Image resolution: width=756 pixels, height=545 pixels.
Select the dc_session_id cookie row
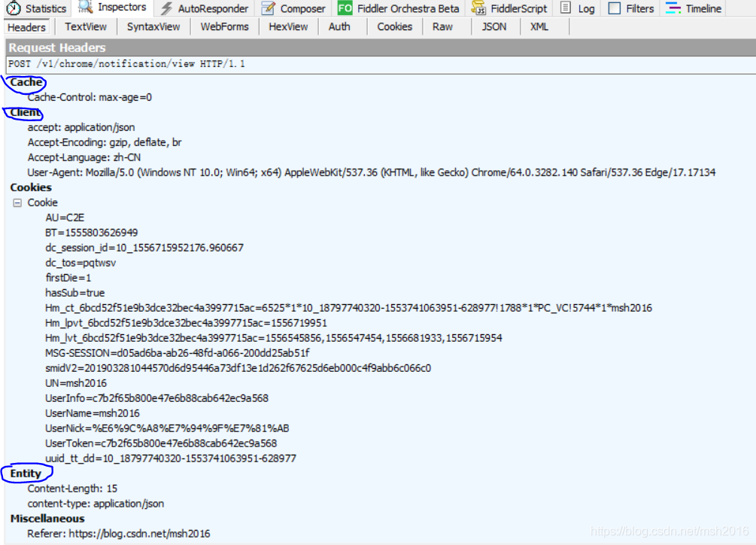(144, 248)
